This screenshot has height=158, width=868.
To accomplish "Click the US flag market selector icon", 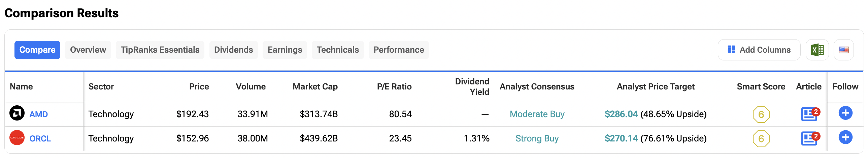I will coord(843,50).
